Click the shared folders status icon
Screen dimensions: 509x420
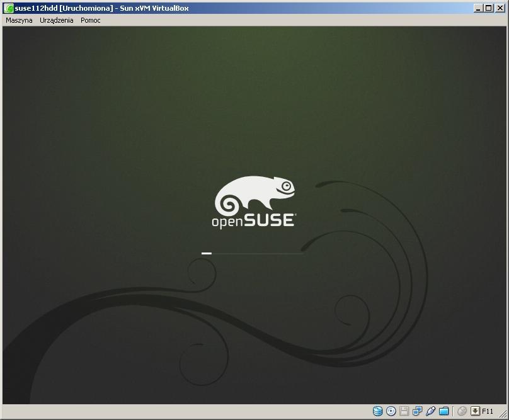pyautogui.click(x=443, y=411)
